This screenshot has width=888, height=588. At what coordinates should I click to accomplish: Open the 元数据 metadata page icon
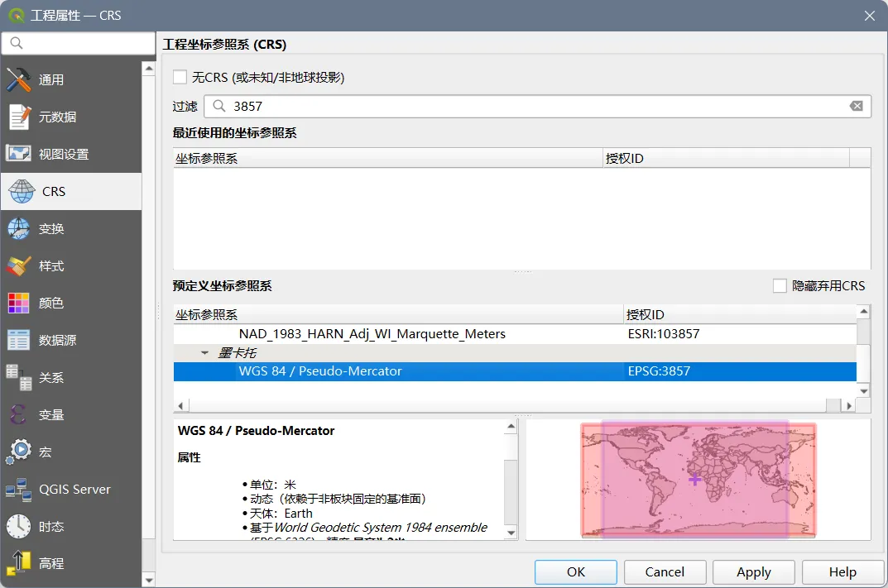click(19, 117)
